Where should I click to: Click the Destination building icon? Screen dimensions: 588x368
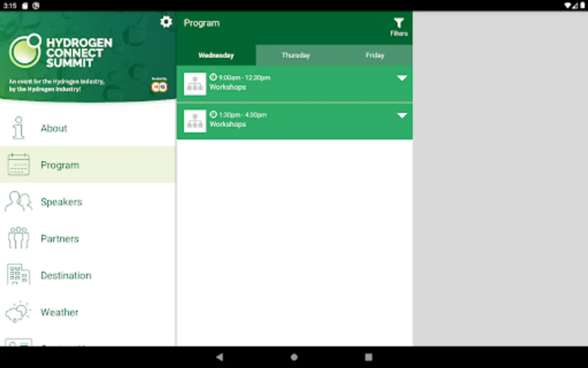(18, 275)
